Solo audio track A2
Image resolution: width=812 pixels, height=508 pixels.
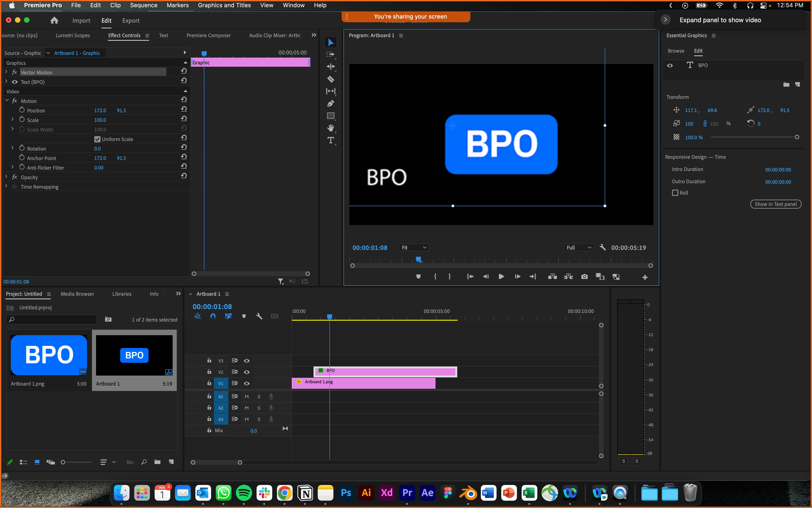(259, 408)
